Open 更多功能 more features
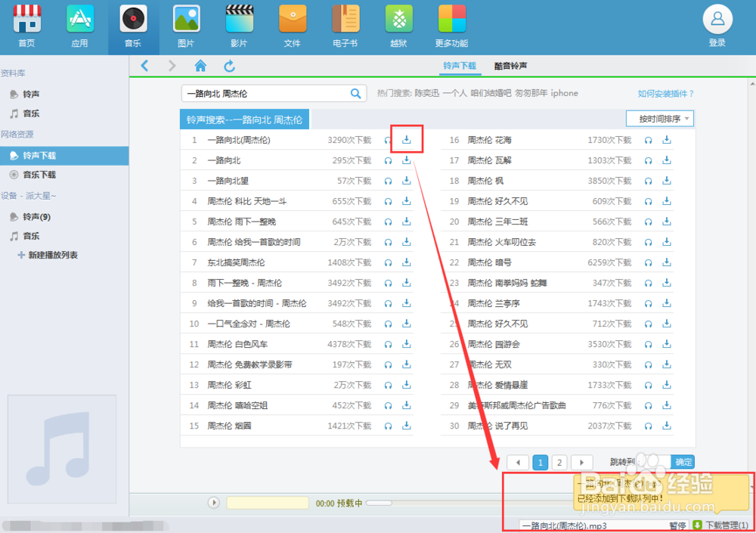Image resolution: width=756 pixels, height=533 pixels. click(452, 26)
